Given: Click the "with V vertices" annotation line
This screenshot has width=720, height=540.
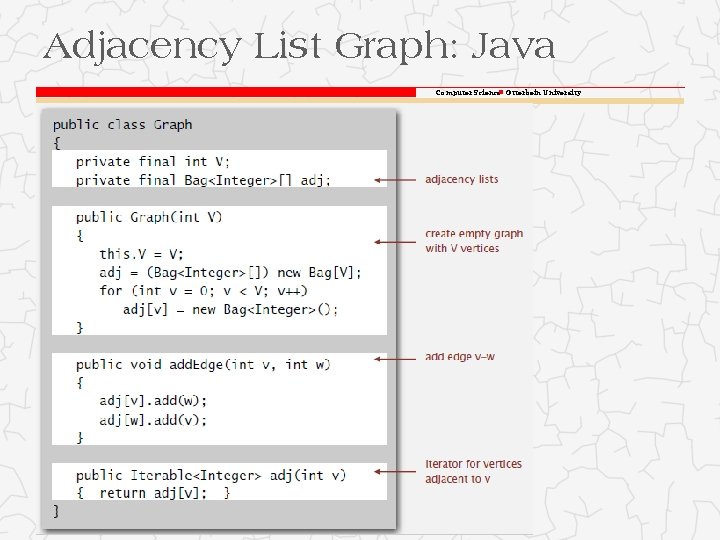Looking at the screenshot, I should point(462,248).
